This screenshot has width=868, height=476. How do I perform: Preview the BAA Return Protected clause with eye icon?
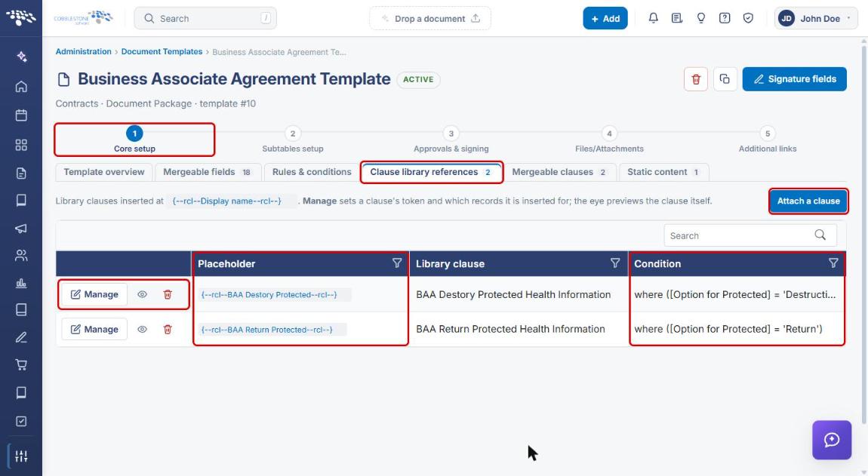coord(142,330)
